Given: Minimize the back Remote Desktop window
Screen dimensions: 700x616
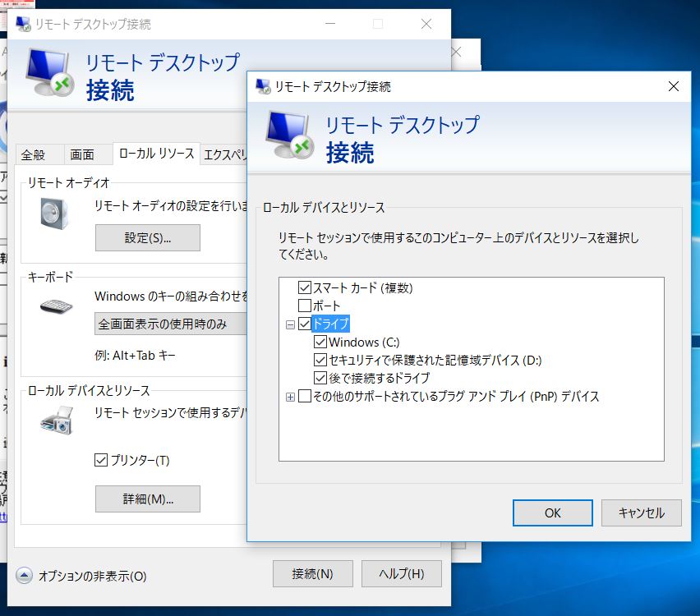Looking at the screenshot, I should pos(330,24).
